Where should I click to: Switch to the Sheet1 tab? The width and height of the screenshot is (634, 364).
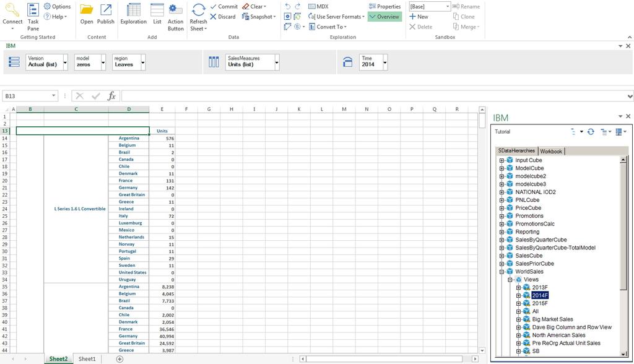point(87,359)
